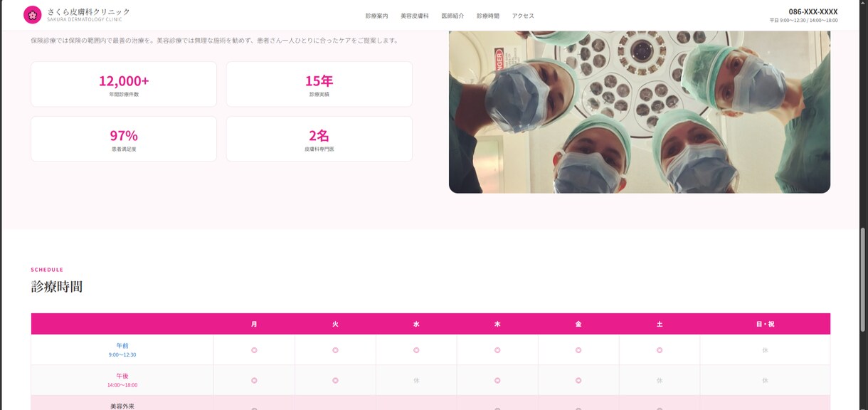This screenshot has width=868, height=410.
Task: Click the 日・祝 column header
Action: click(x=766, y=324)
